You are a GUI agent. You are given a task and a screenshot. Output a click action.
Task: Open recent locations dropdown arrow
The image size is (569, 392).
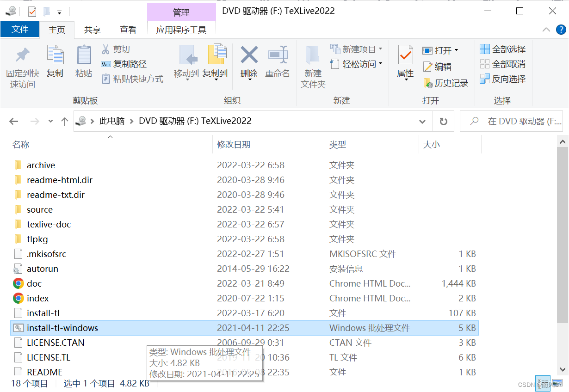coord(50,121)
